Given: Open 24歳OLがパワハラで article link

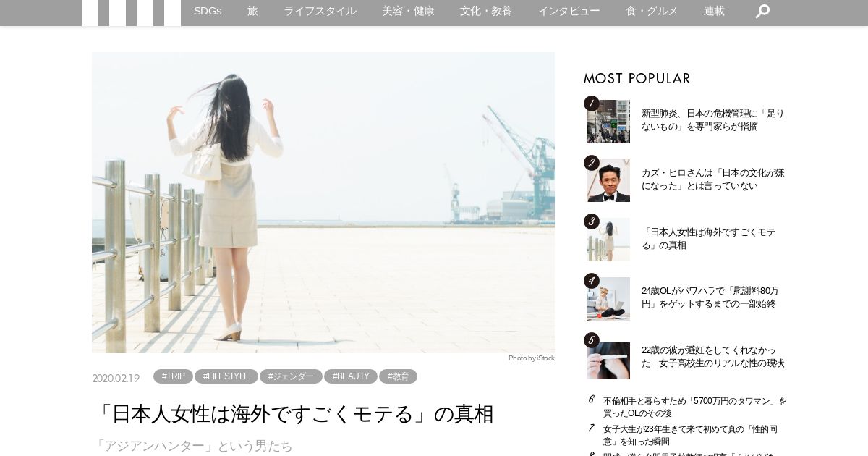Looking at the screenshot, I should (710, 297).
